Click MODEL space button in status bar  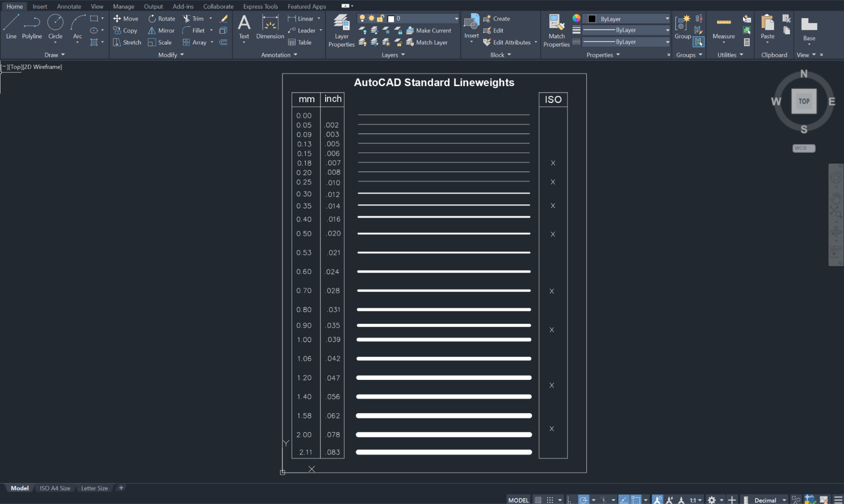[518, 500]
